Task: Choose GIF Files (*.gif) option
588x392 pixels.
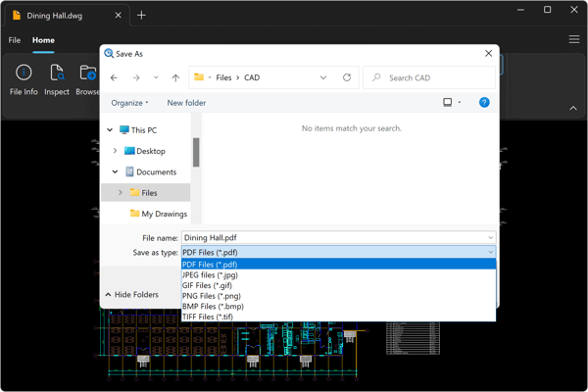Action: pyautogui.click(x=339, y=285)
